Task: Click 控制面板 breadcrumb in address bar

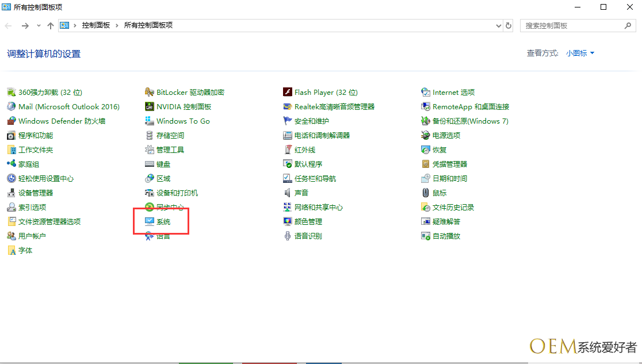Action: [95, 25]
